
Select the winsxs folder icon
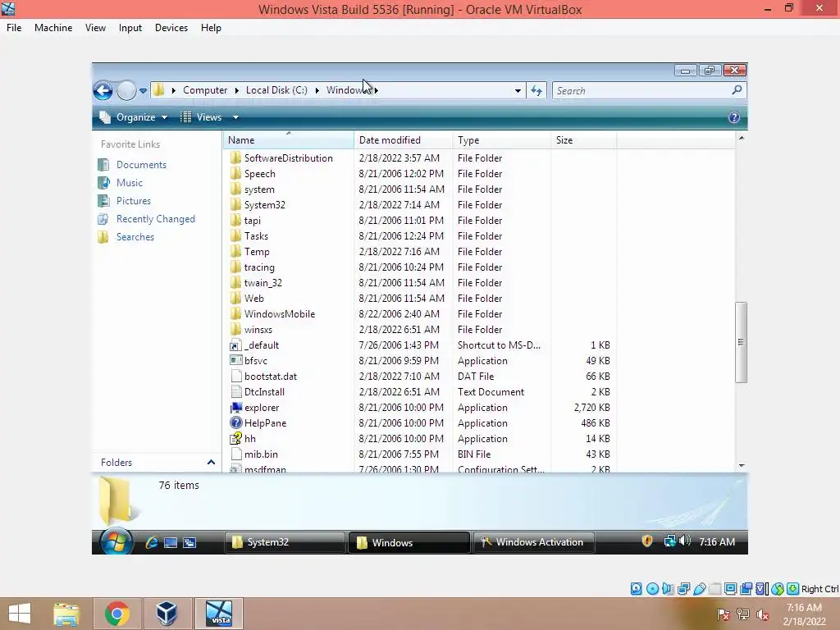(235, 330)
